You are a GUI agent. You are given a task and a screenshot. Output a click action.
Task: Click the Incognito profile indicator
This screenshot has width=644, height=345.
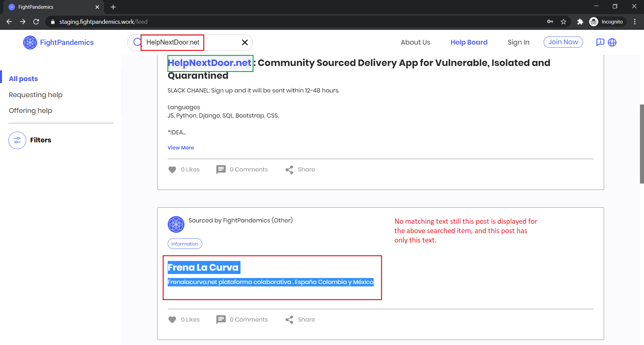point(607,22)
